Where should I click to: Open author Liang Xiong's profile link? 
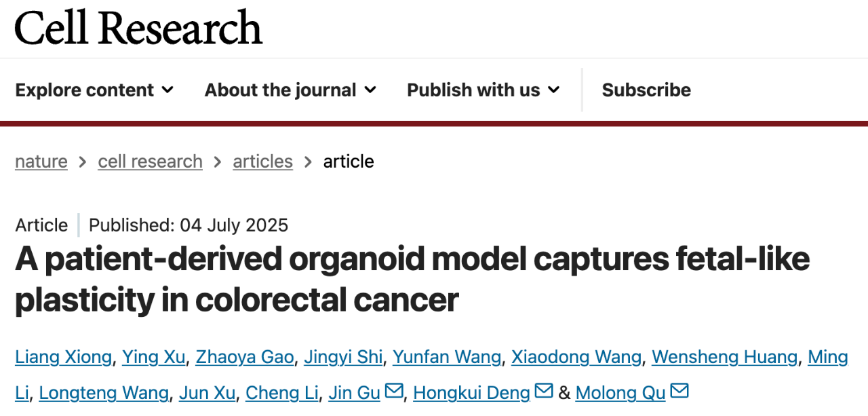(x=63, y=357)
